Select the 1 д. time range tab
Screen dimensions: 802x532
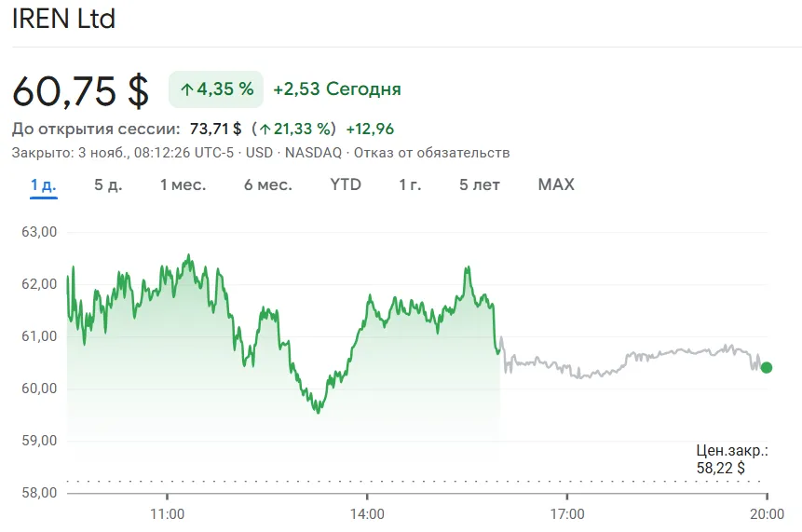tap(43, 184)
